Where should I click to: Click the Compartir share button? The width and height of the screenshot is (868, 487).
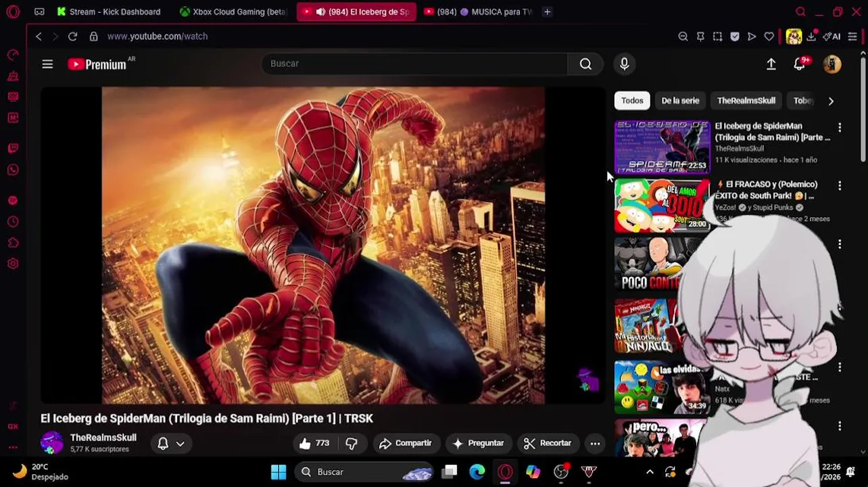point(406,443)
